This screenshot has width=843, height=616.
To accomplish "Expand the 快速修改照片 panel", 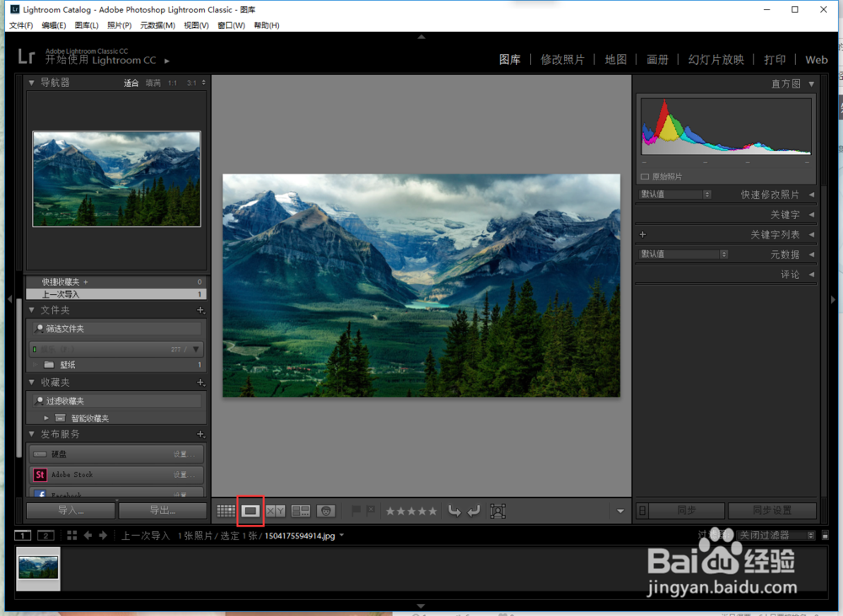I will point(811,195).
